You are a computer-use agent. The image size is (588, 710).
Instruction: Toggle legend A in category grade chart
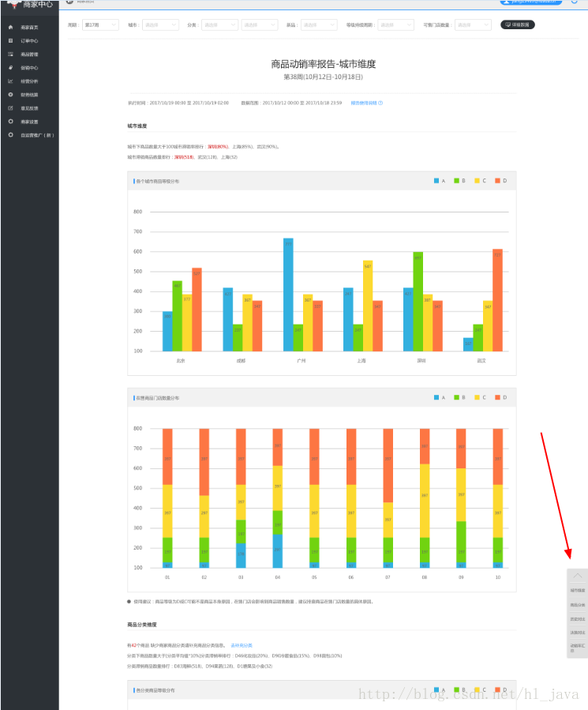click(x=440, y=690)
